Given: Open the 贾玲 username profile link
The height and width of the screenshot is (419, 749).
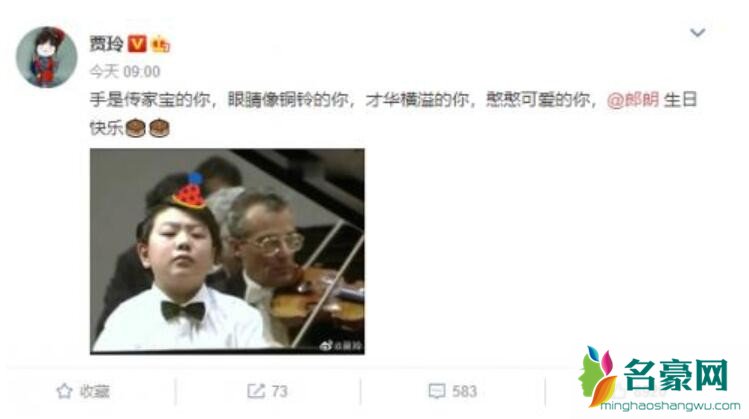Looking at the screenshot, I should pyautogui.click(x=107, y=44).
